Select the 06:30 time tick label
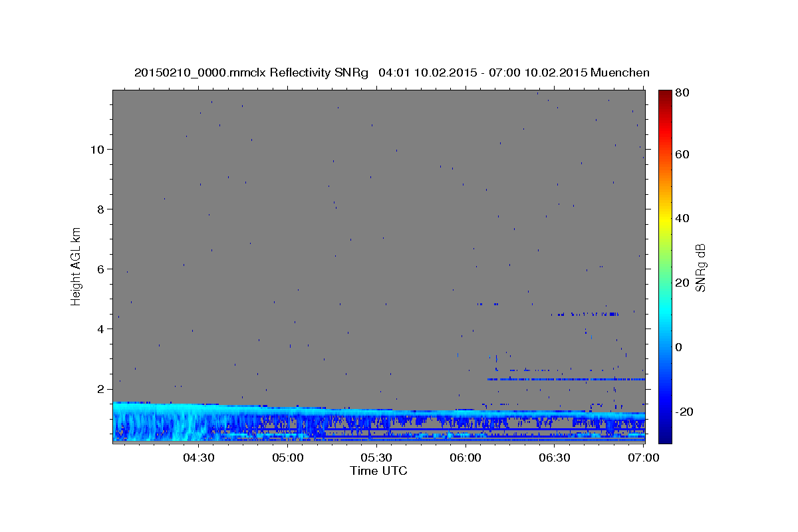 click(555, 458)
